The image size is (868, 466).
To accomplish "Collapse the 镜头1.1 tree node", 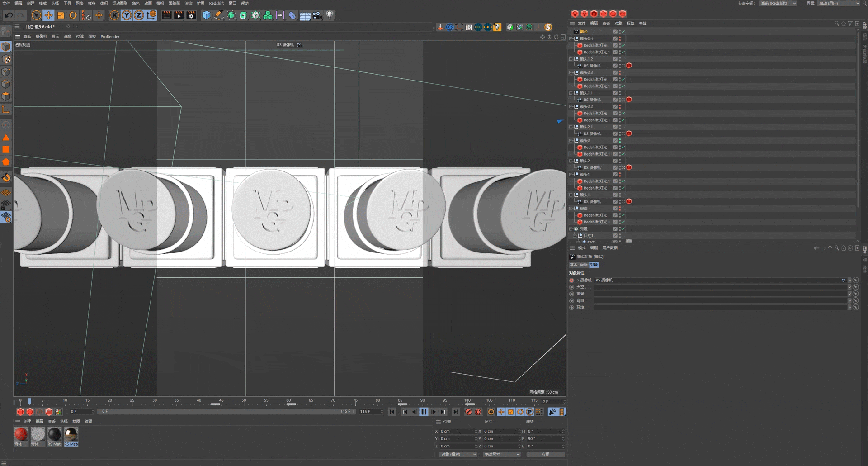I will click(571, 93).
